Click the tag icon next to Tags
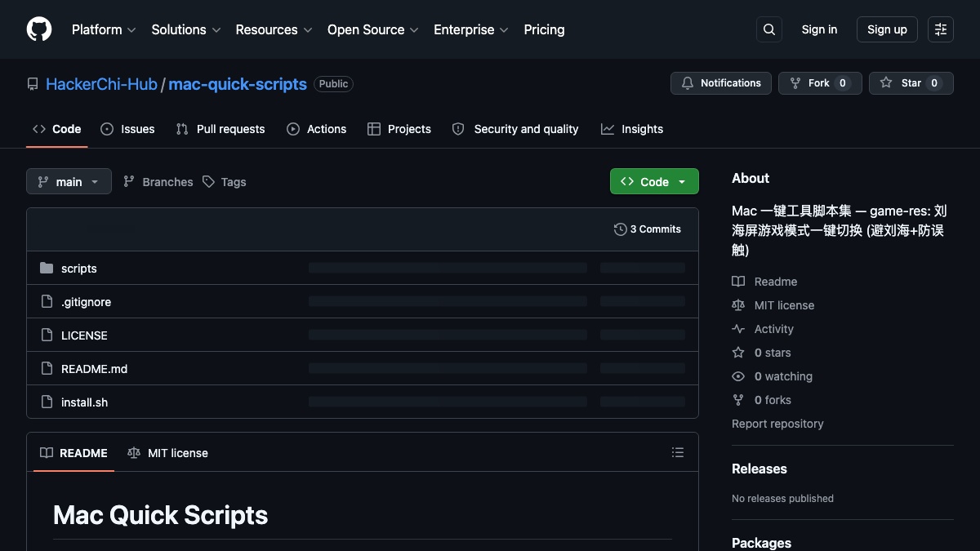Screen dimensions: 980x551 coord(208,182)
